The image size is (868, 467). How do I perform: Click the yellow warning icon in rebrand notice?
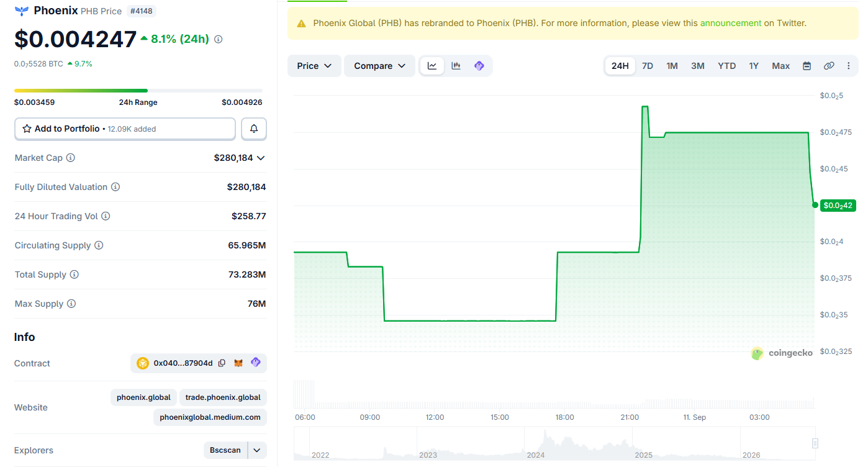[301, 24]
